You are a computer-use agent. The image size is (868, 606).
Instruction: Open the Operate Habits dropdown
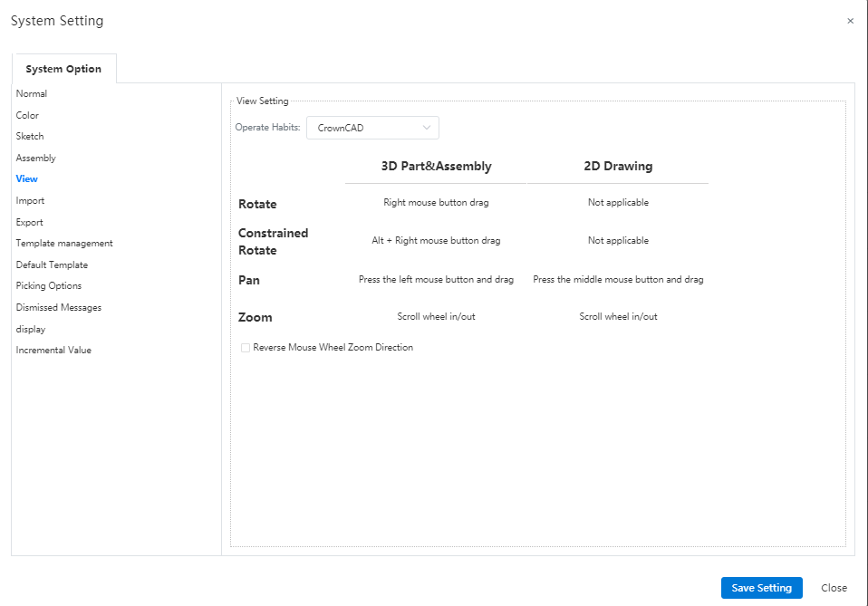click(372, 128)
